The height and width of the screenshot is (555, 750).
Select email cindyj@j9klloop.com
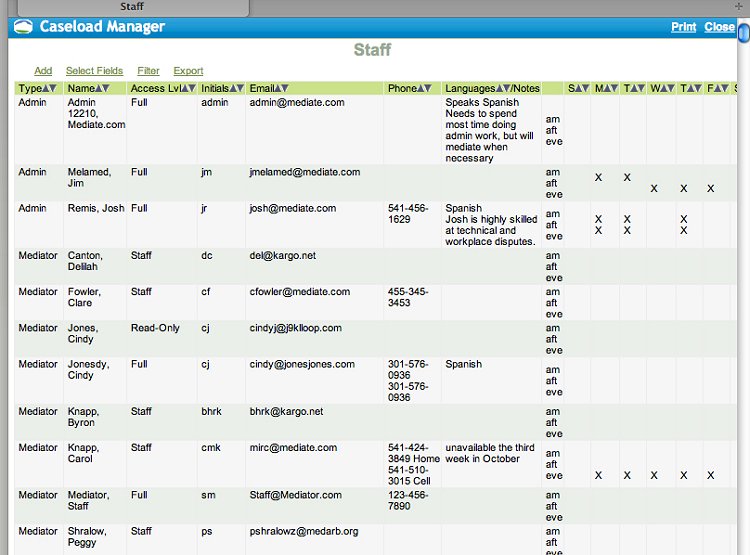pyautogui.click(x=296, y=328)
